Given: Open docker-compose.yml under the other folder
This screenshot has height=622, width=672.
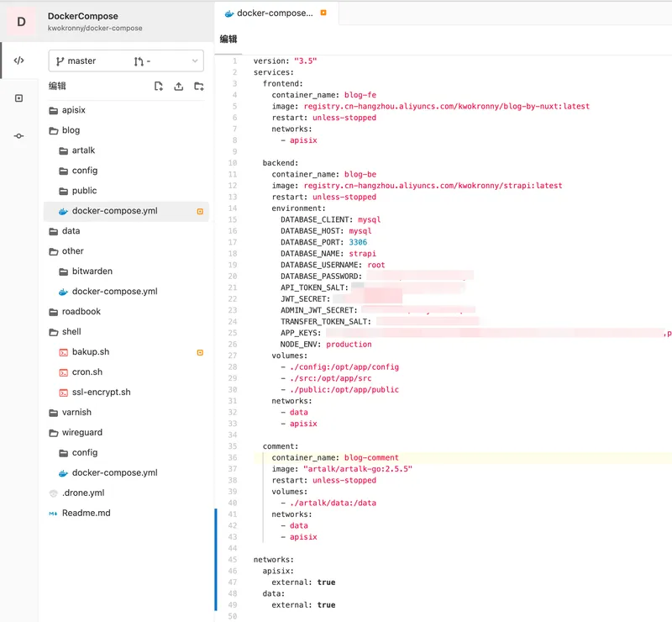Looking at the screenshot, I should click(x=114, y=292).
